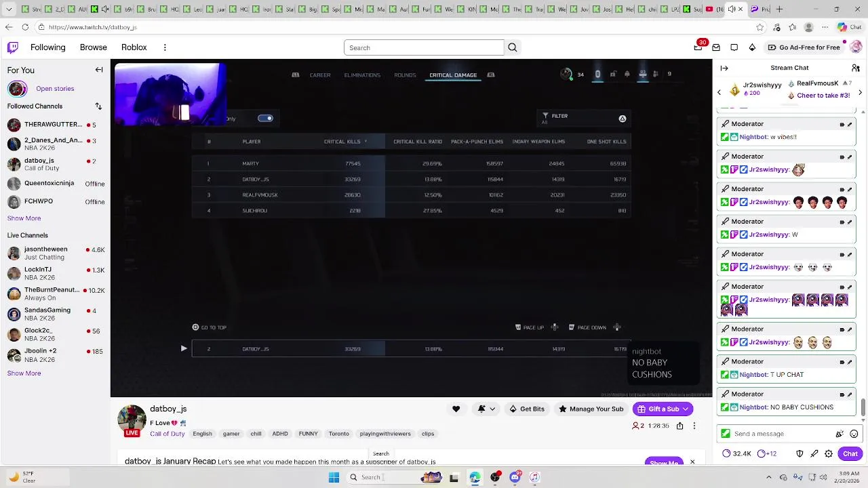Open stream options three-dot menu
Screen dimensions: 868x488
pos(694,426)
